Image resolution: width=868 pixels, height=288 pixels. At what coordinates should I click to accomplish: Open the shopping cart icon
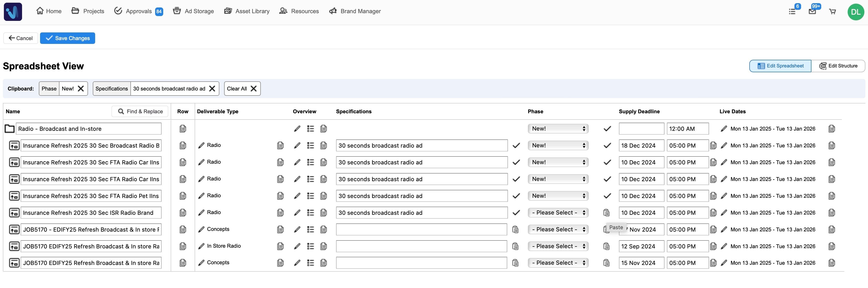click(x=832, y=12)
